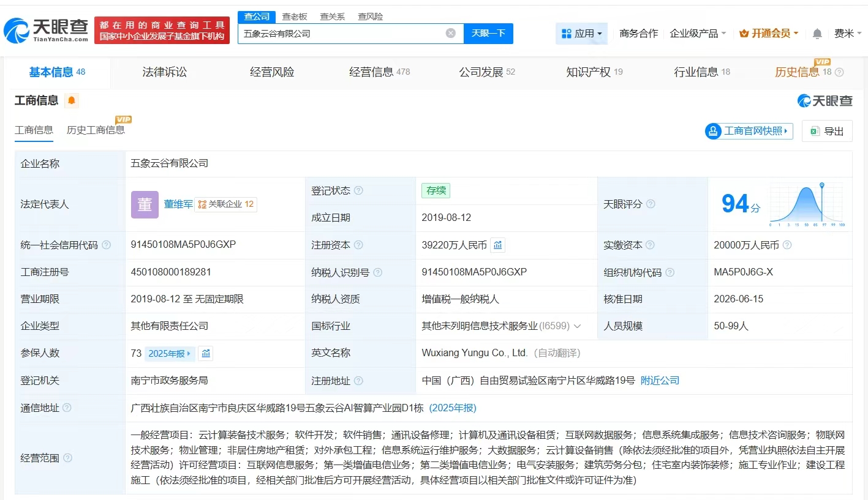Click the 天眼查 logo in the header
Viewport: 868px width, 500px height.
[45, 31]
